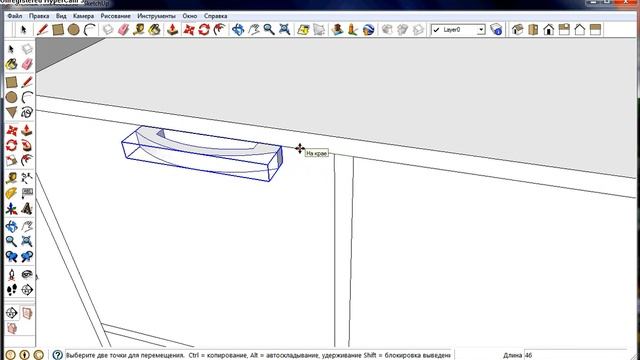Screen dimensions: 640x360
Task: Click the middle round status bar indicator
Action: click(x=24, y=355)
